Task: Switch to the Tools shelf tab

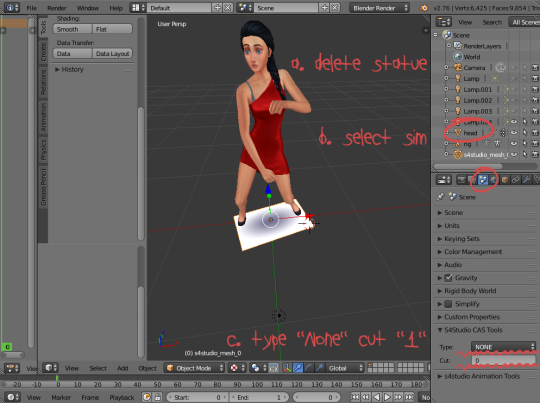Action: pyautogui.click(x=43, y=27)
